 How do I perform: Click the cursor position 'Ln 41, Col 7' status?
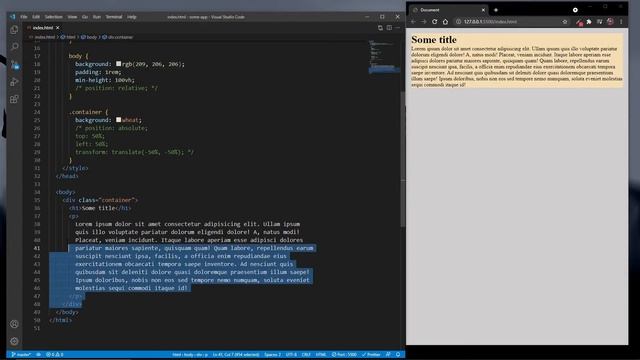(236, 354)
